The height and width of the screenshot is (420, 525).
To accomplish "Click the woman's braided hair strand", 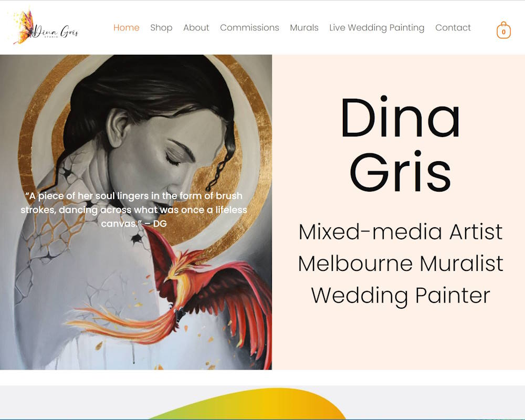I will tap(218, 168).
